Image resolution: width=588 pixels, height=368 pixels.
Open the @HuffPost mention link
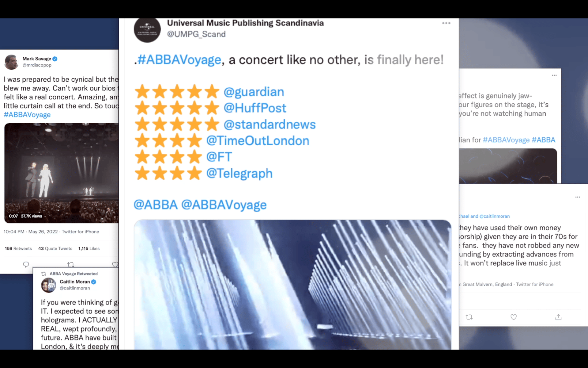pos(255,108)
